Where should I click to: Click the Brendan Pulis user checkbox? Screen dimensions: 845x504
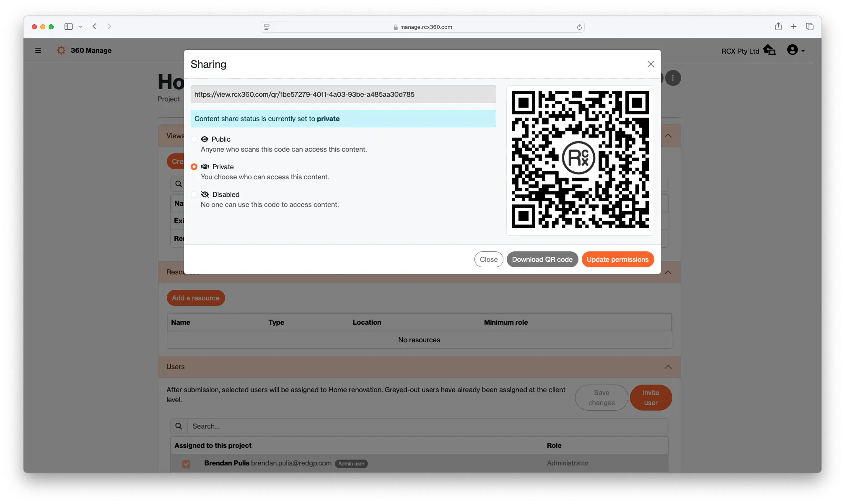point(187,463)
